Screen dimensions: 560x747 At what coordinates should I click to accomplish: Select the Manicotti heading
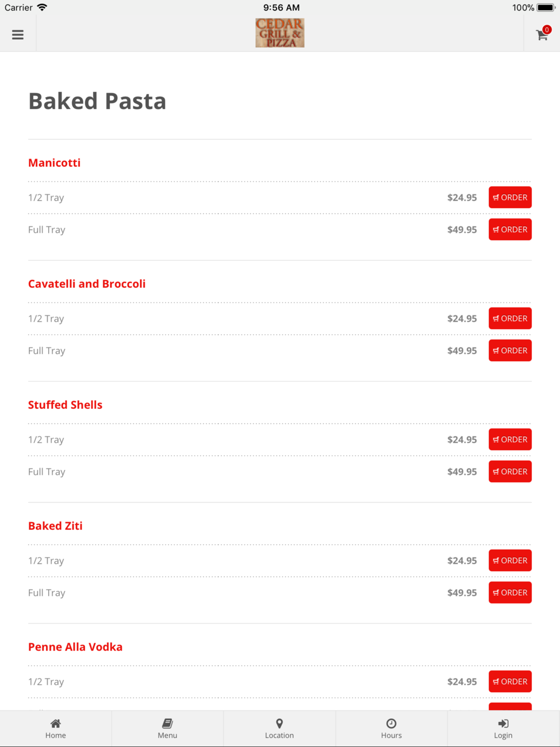[54, 163]
